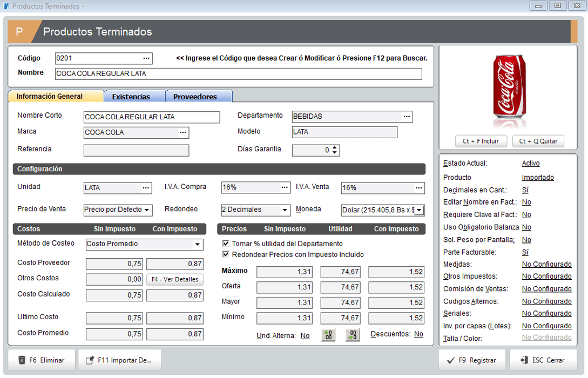This screenshot has height=378, width=588.
Task: Toggle Parte Facturable value Sí
Action: [x=525, y=252]
